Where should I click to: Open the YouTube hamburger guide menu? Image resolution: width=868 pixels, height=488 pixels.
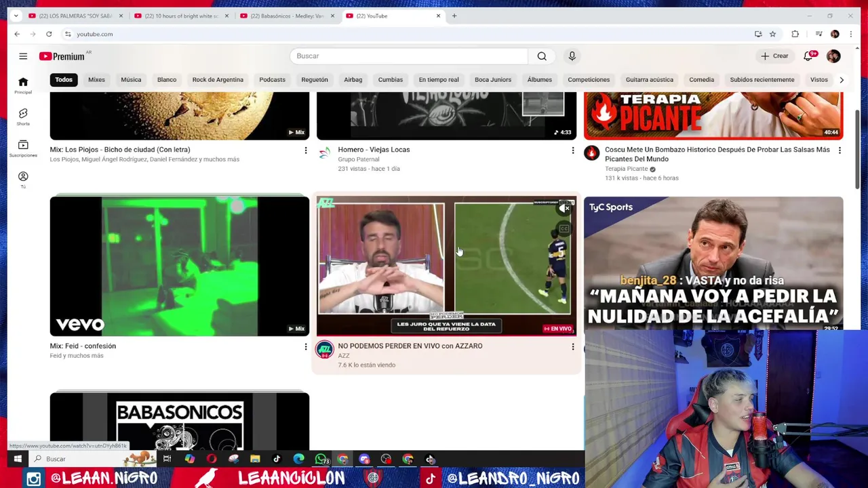point(23,56)
